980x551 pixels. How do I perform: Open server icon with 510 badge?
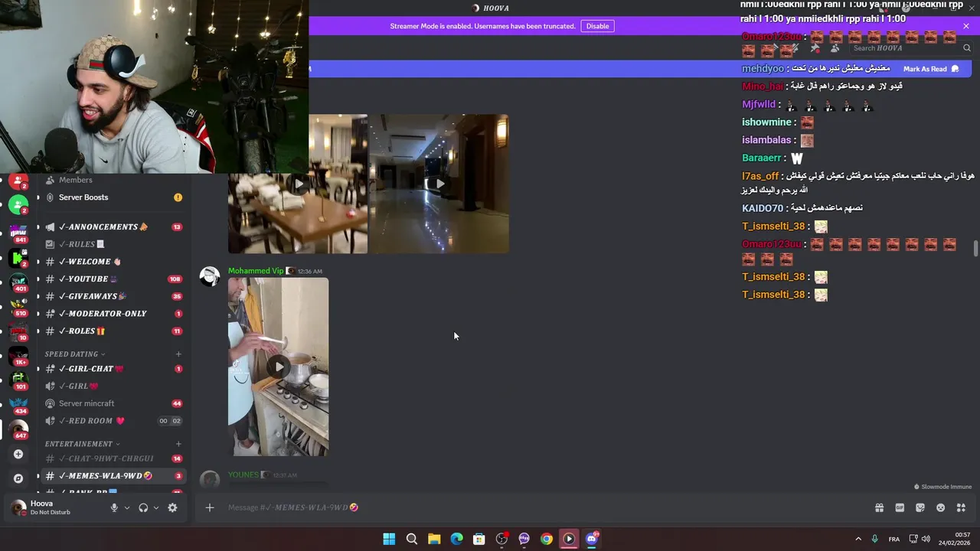tap(18, 307)
